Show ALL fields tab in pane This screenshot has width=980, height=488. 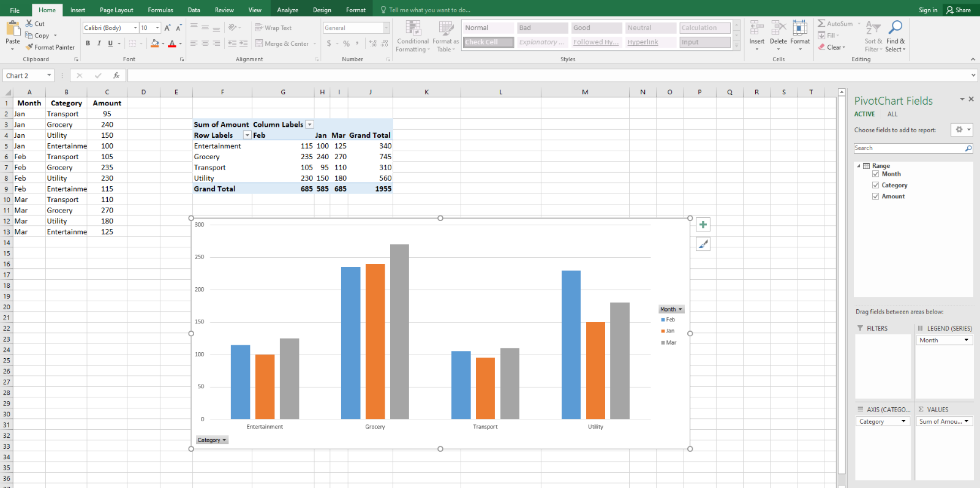tap(892, 114)
